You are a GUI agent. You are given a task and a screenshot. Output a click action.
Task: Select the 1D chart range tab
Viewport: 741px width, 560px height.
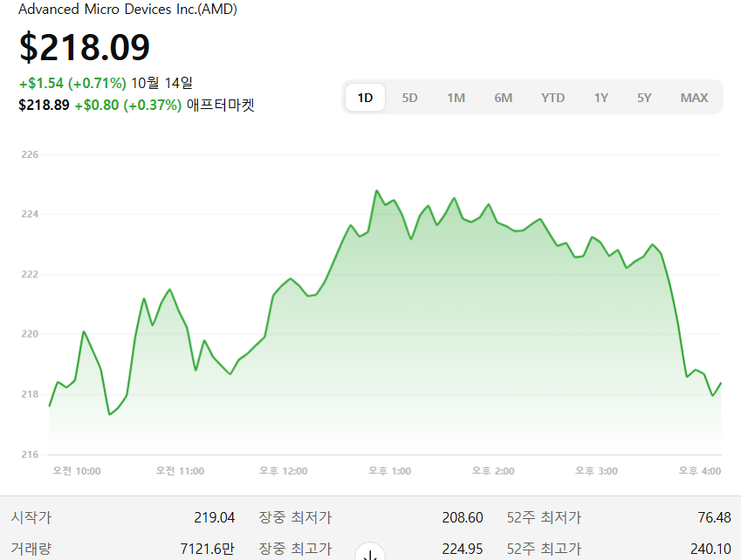(365, 98)
